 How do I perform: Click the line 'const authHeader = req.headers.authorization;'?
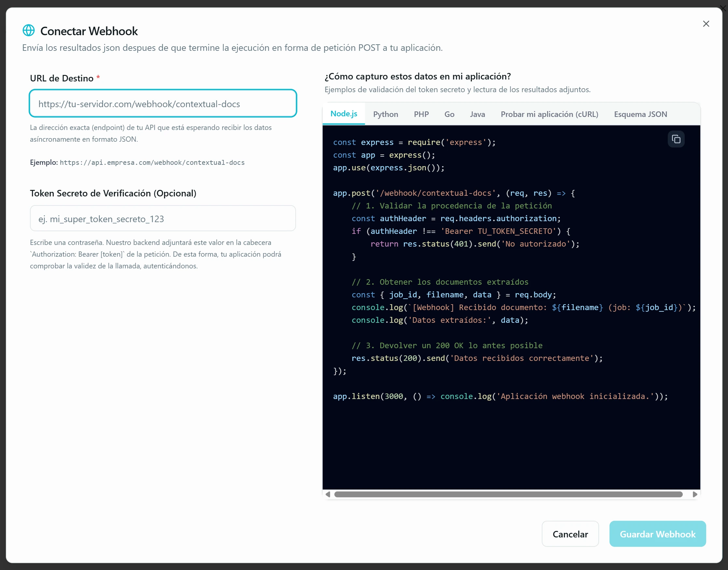tap(456, 218)
